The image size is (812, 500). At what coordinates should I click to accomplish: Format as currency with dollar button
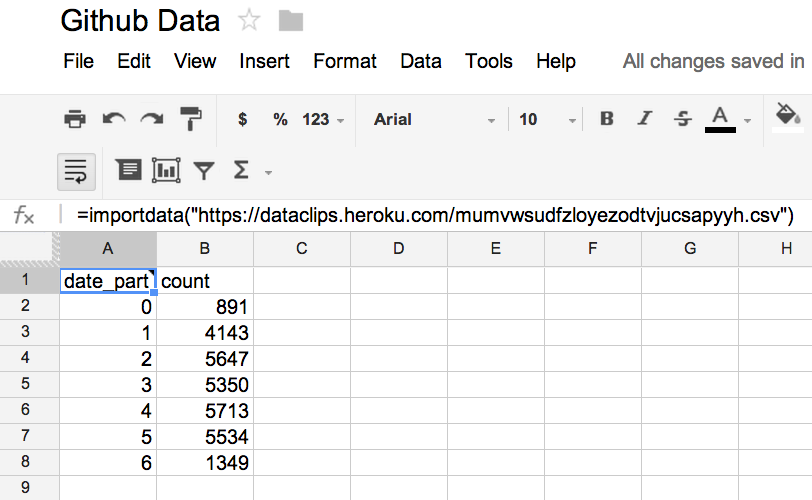coord(242,120)
